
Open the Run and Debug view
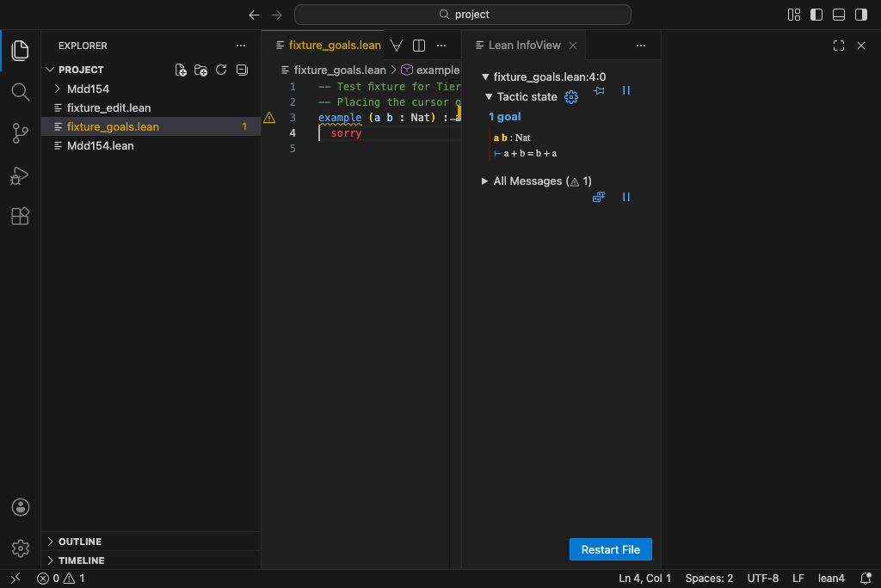point(20,175)
